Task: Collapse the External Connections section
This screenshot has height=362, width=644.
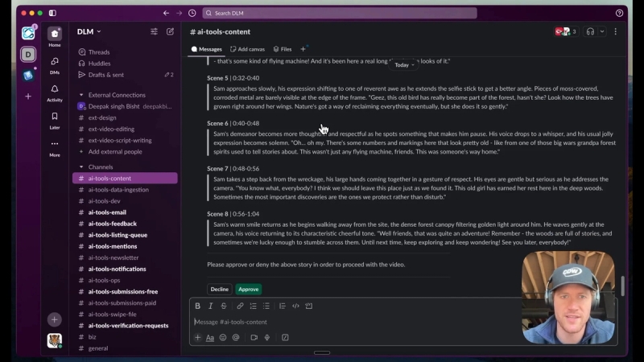Action: click(81, 95)
